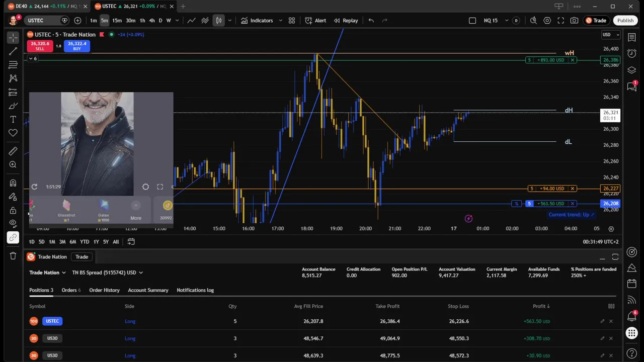Open the Replay mode button

coord(345,21)
